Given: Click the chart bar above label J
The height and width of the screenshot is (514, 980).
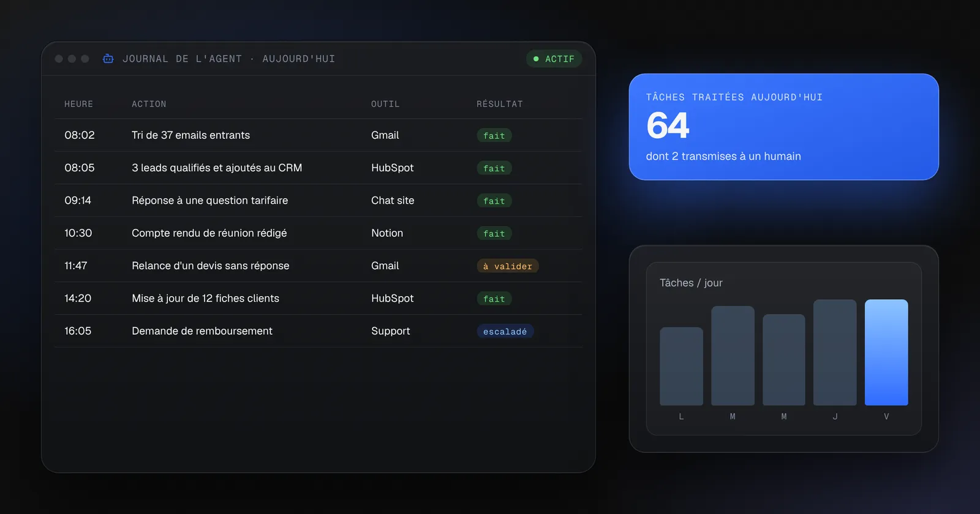Looking at the screenshot, I should 835,352.
